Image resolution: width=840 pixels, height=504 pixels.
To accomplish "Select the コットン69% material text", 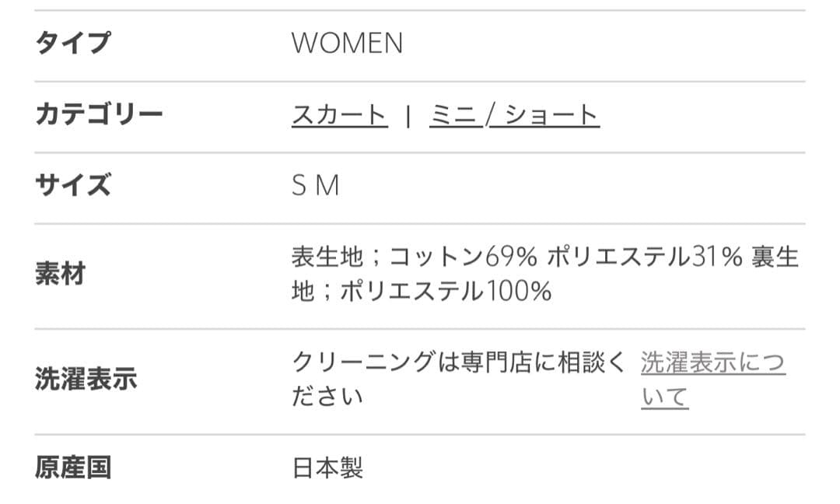I will point(458,257).
